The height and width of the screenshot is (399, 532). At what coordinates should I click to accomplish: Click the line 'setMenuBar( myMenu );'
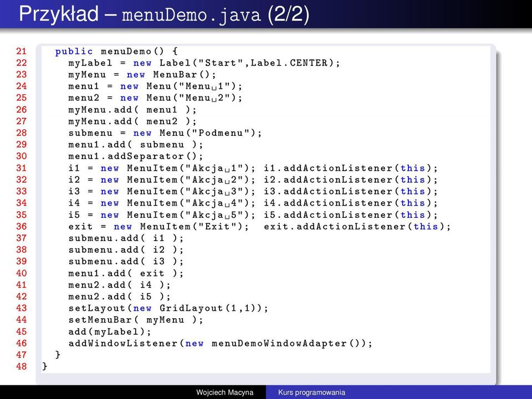point(136,320)
